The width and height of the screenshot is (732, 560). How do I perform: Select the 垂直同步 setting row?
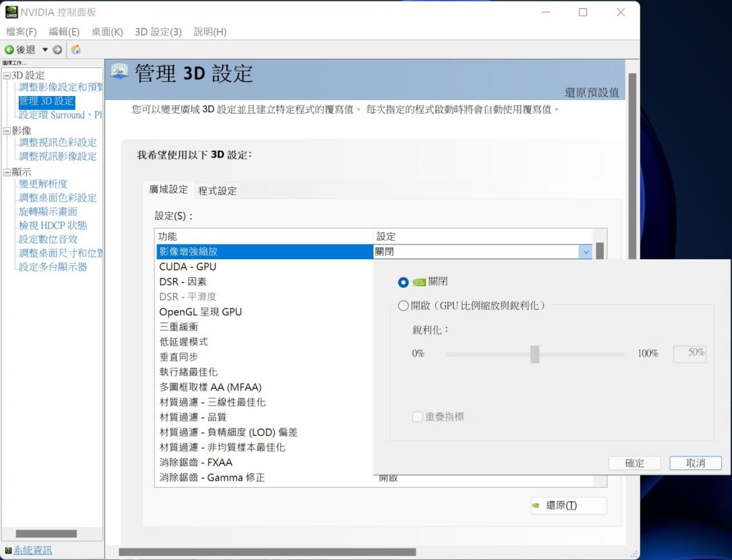tap(264, 357)
